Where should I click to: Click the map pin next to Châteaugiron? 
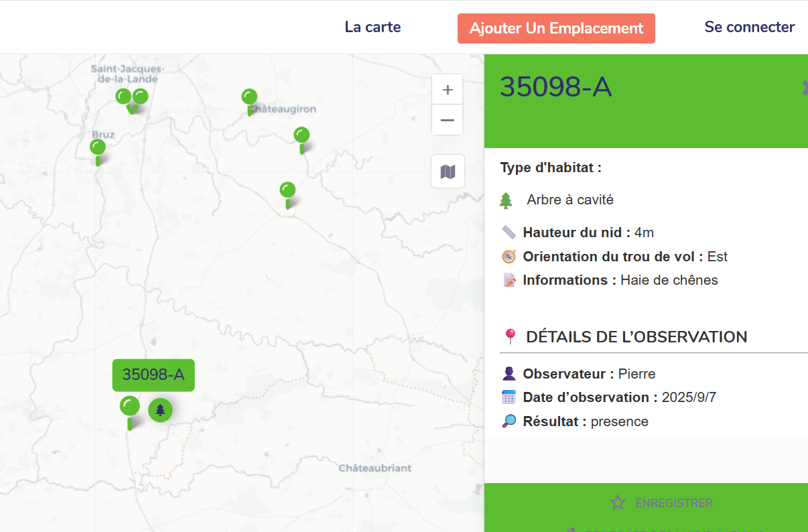pyautogui.click(x=249, y=98)
